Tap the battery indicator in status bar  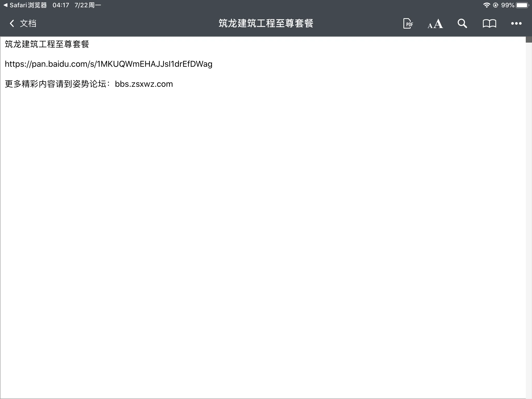[x=522, y=5]
